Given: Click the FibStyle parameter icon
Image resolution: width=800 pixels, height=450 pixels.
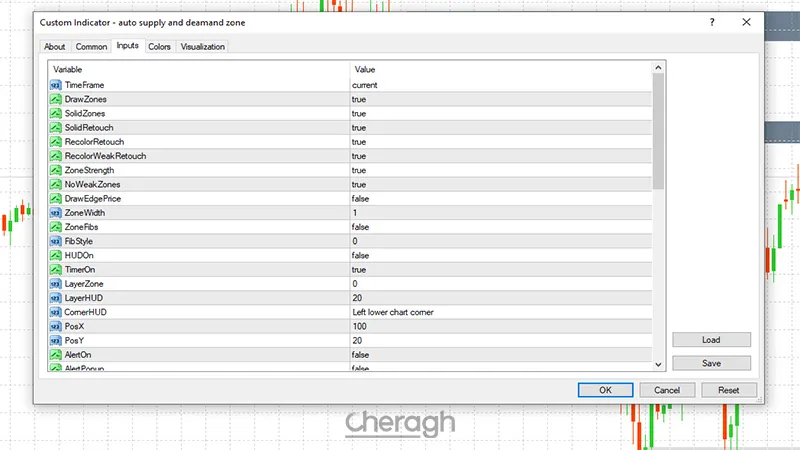Looking at the screenshot, I should coord(55,241).
